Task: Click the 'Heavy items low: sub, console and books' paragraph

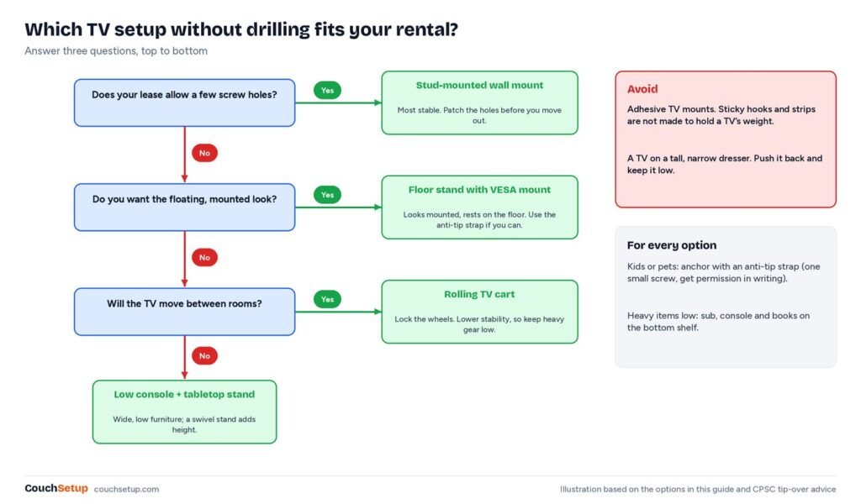Action: click(718, 322)
